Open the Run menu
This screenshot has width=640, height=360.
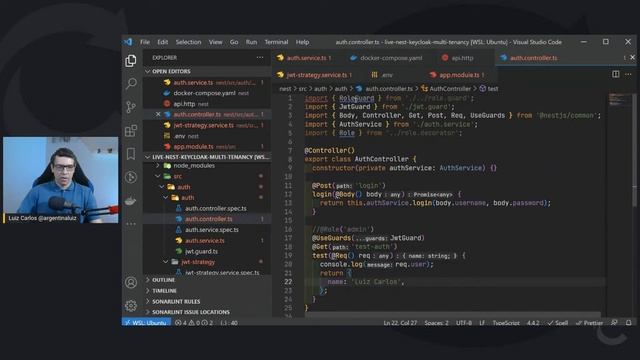(251, 42)
